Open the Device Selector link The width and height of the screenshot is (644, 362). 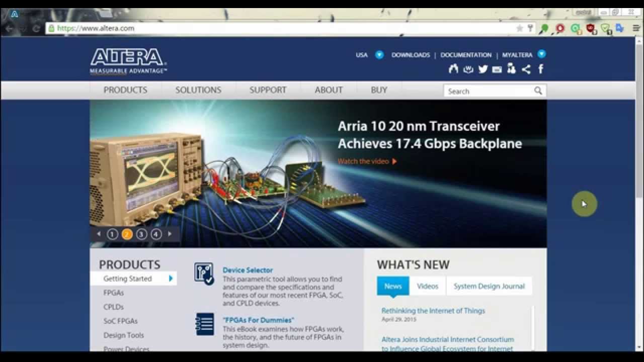click(x=248, y=270)
